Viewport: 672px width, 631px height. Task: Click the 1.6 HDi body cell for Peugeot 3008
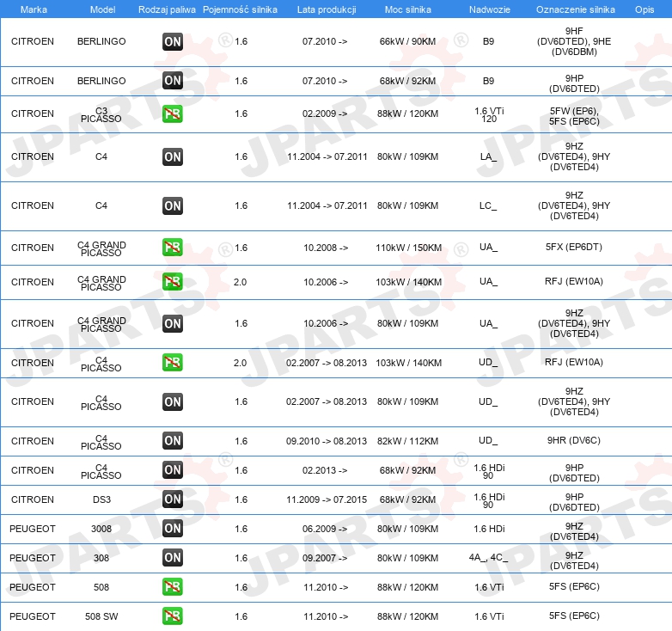[489, 529]
